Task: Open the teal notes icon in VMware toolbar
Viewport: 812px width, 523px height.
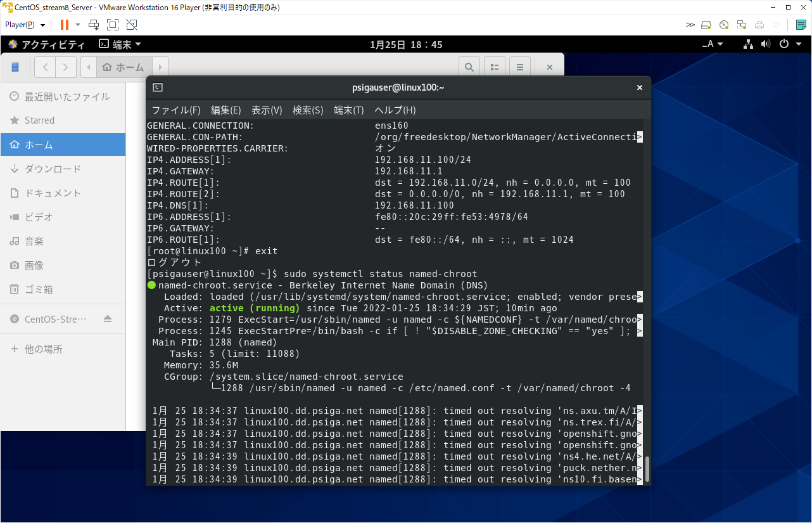Action: (801, 25)
